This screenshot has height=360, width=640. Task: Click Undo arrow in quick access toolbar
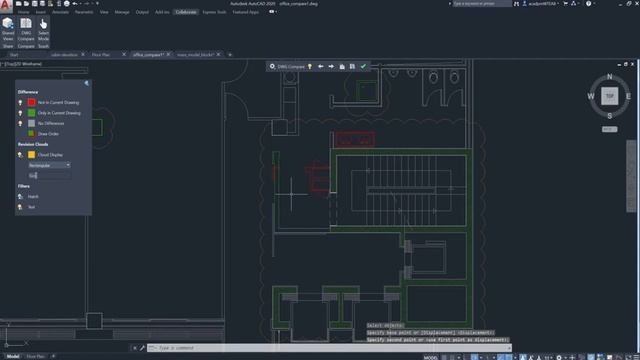pyautogui.click(x=75, y=4)
